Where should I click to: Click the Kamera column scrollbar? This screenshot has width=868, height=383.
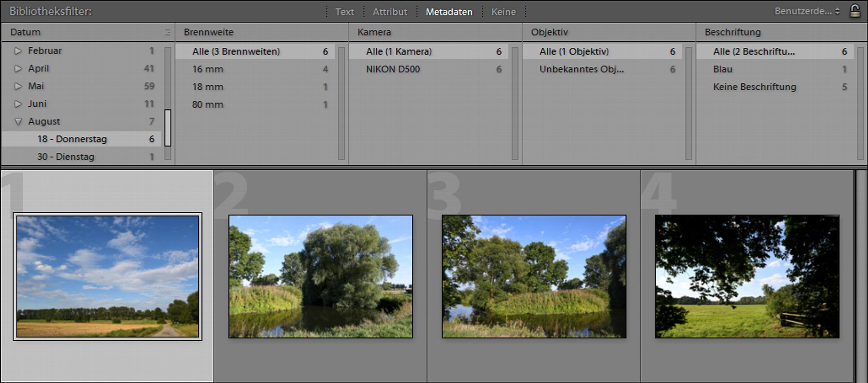(x=515, y=103)
